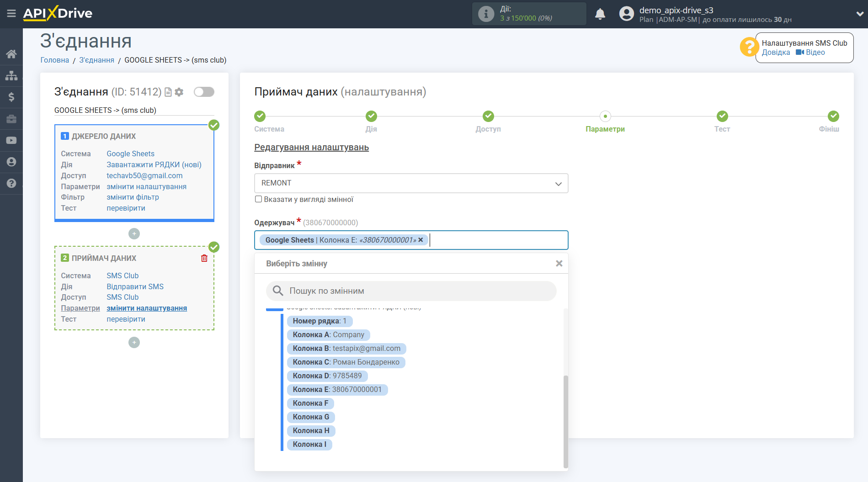The height and width of the screenshot is (482, 868).
Task: Open techavb50@gmail.com access link
Action: coord(144,175)
